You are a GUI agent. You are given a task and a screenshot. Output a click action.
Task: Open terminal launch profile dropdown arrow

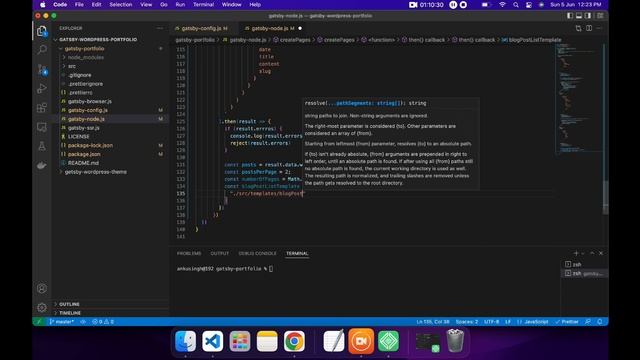[582, 253]
